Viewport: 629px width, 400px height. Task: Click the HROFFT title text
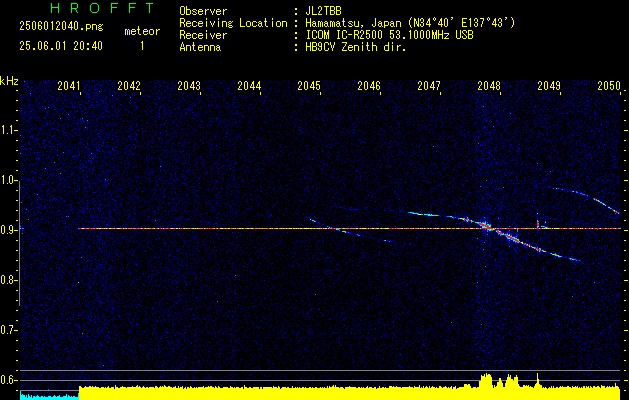[102, 8]
